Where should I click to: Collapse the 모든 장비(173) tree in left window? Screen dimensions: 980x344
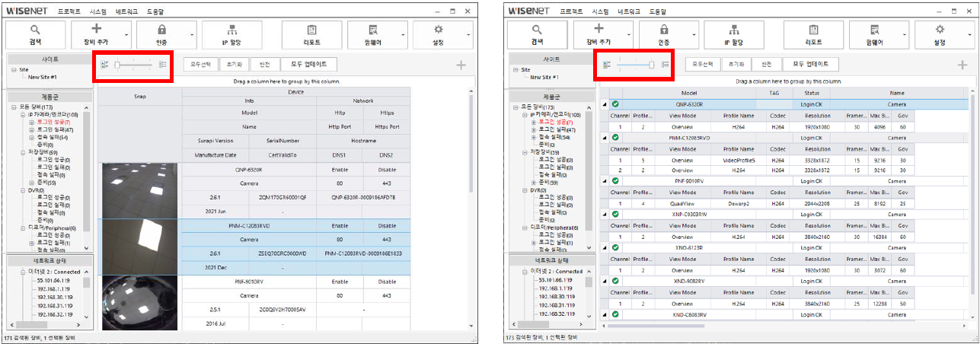[14, 107]
